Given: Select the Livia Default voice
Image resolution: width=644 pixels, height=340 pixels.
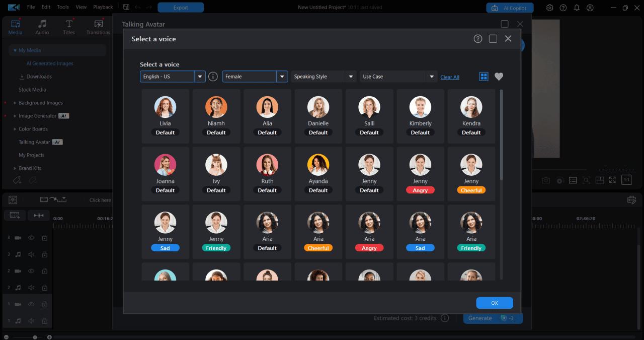Looking at the screenshot, I should [x=165, y=116].
